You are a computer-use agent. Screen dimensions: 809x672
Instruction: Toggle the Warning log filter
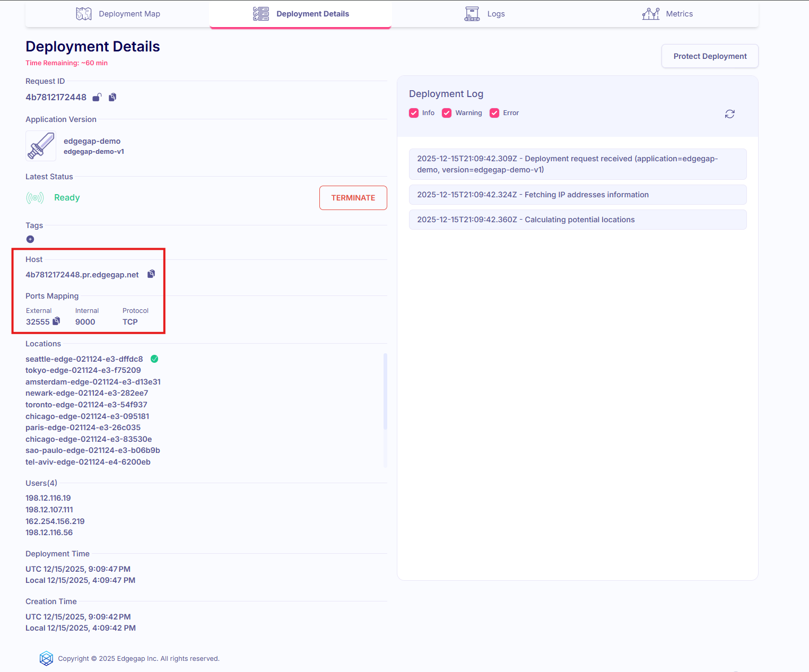click(447, 113)
